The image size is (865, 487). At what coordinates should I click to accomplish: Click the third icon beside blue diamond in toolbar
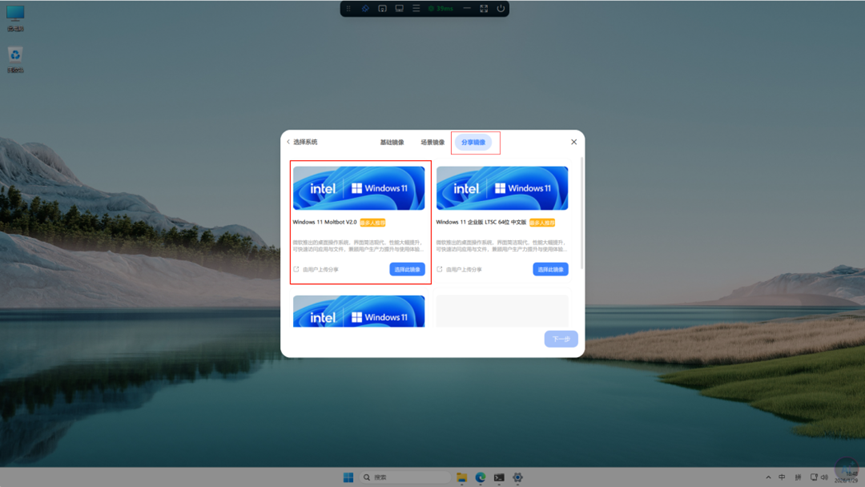pyautogui.click(x=382, y=8)
